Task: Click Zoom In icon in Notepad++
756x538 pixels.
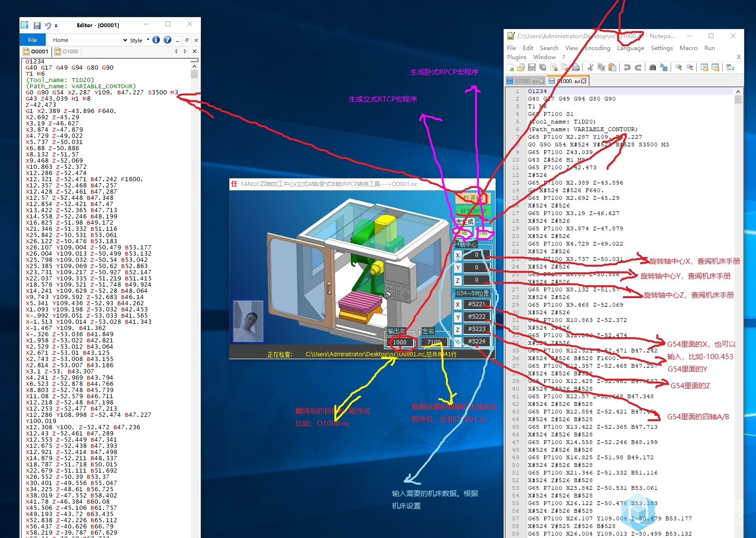Action: 678,68
